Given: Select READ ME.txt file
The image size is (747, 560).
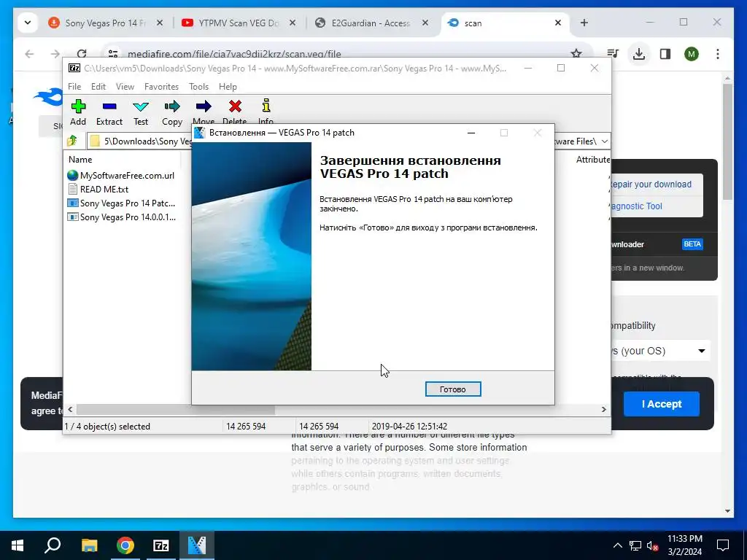Looking at the screenshot, I should (98, 189).
